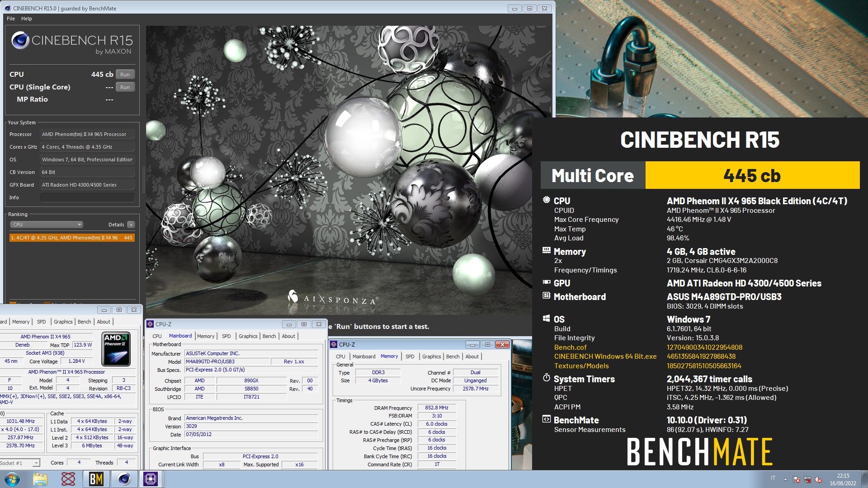Click the motherboard Model field M4A89GTD-PRO/USB3
Image resolution: width=868 pixels, height=488 pixels.
click(x=226, y=361)
